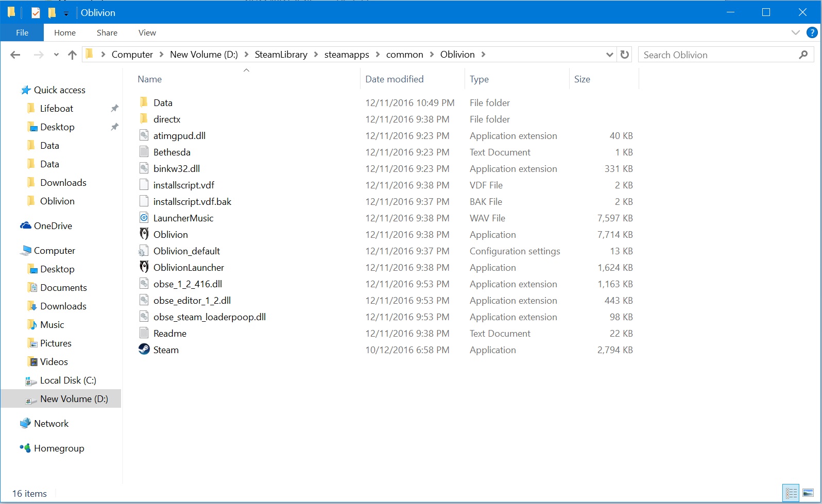Click the OneDrive cloud icon
822x504 pixels.
coord(26,225)
